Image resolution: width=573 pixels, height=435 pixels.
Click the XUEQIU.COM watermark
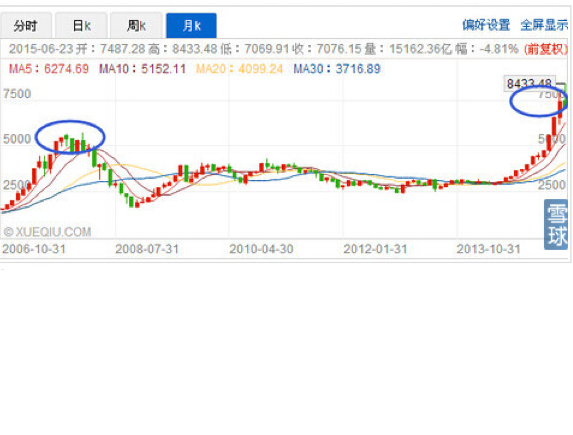point(48,232)
